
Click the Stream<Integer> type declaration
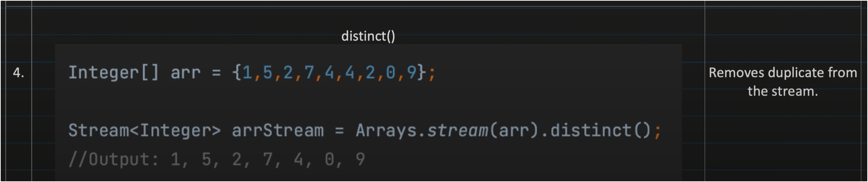[144, 130]
